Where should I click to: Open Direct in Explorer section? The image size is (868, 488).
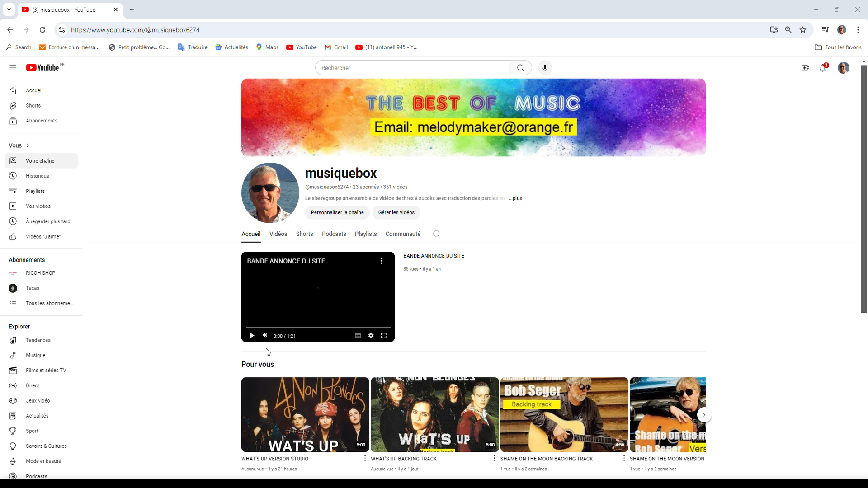click(x=41, y=385)
